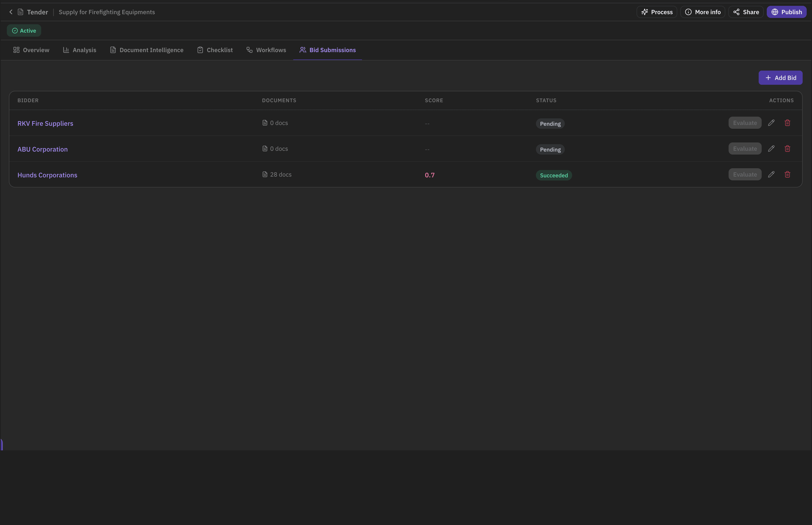Open the Checklist tab
812x525 pixels.
click(215, 50)
